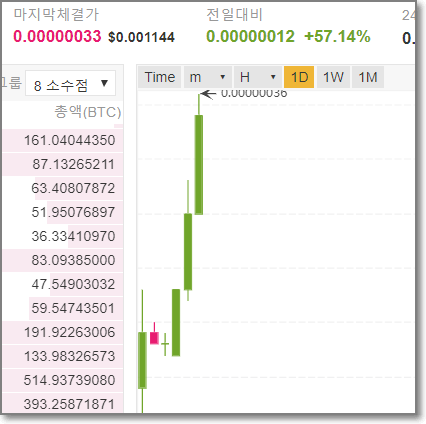426x424 pixels.
Task: Open the H hours interval dropdown
Action: 257,77
